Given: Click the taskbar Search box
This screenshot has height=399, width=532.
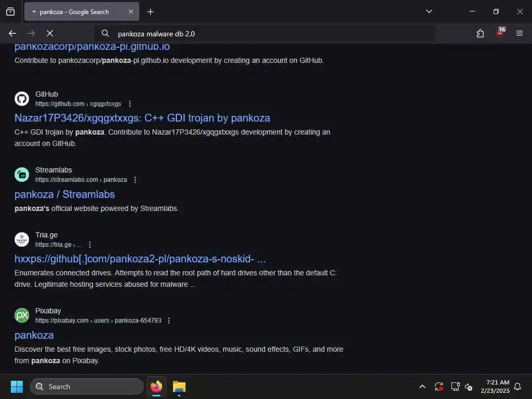Looking at the screenshot, I should click(87, 387).
